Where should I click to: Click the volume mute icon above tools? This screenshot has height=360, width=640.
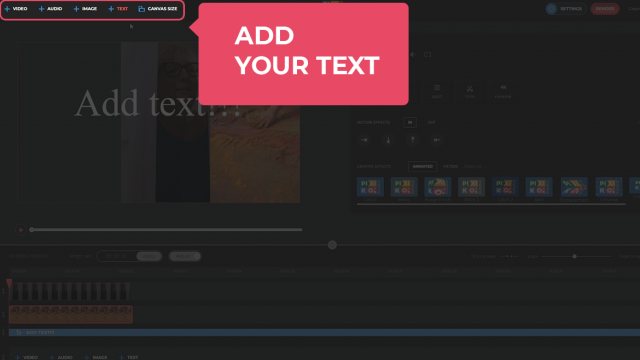coord(413,54)
